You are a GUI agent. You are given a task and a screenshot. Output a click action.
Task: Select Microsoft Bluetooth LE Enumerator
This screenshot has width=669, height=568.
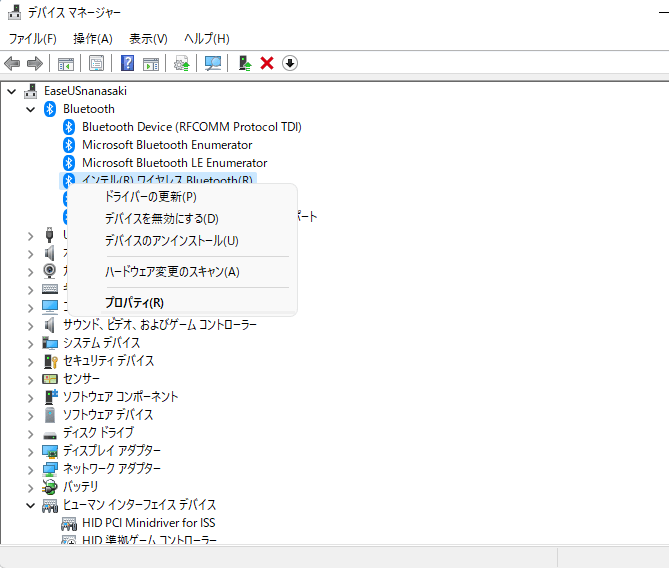[175, 163]
